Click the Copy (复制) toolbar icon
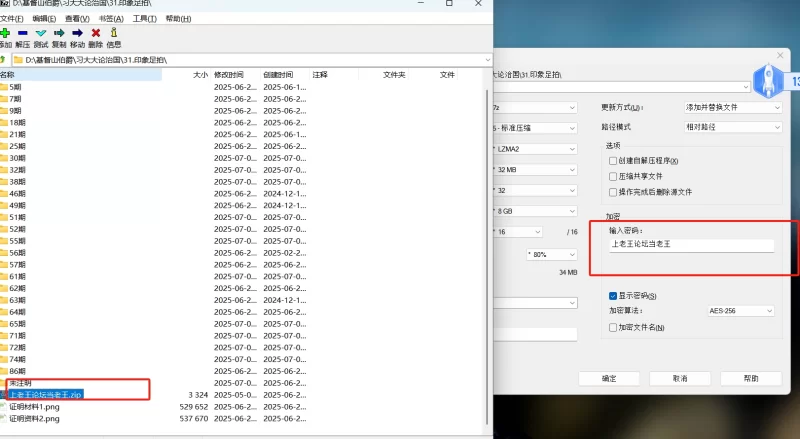This screenshot has height=439, width=800. 59,33
